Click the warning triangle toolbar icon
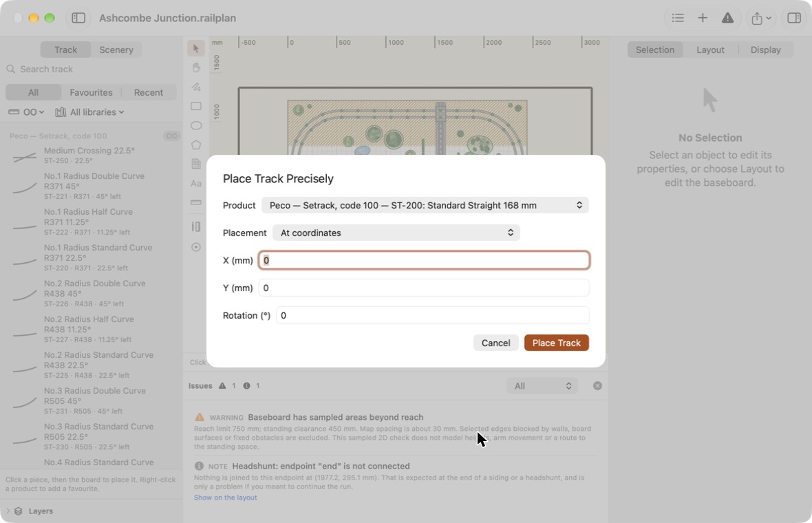The height and width of the screenshot is (523, 812). click(x=727, y=18)
